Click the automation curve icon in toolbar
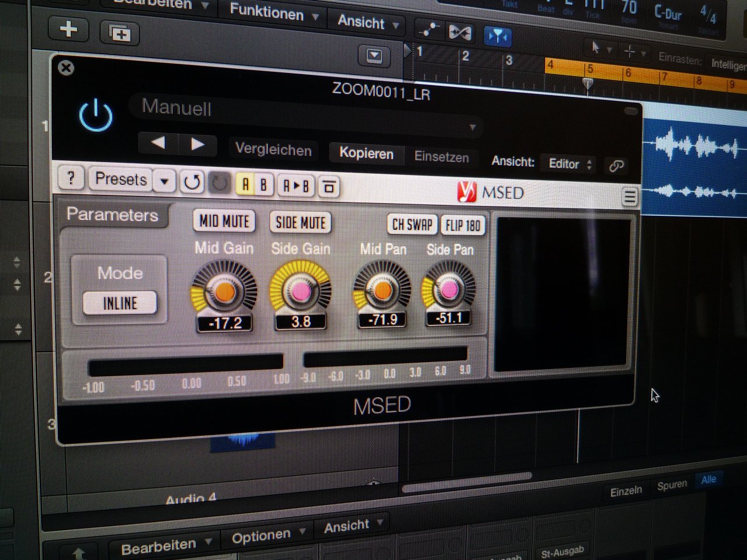 [x=428, y=30]
